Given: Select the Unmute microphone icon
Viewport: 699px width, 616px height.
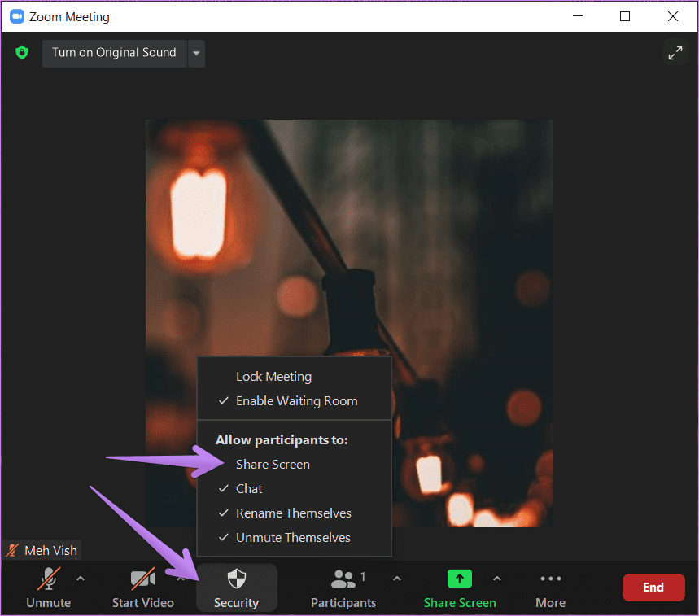Looking at the screenshot, I should [x=48, y=579].
